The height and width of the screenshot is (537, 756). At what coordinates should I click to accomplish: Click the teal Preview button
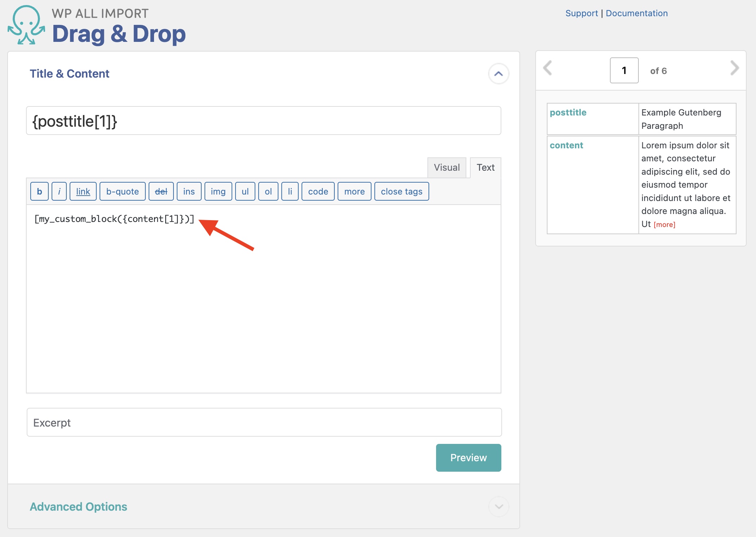468,458
